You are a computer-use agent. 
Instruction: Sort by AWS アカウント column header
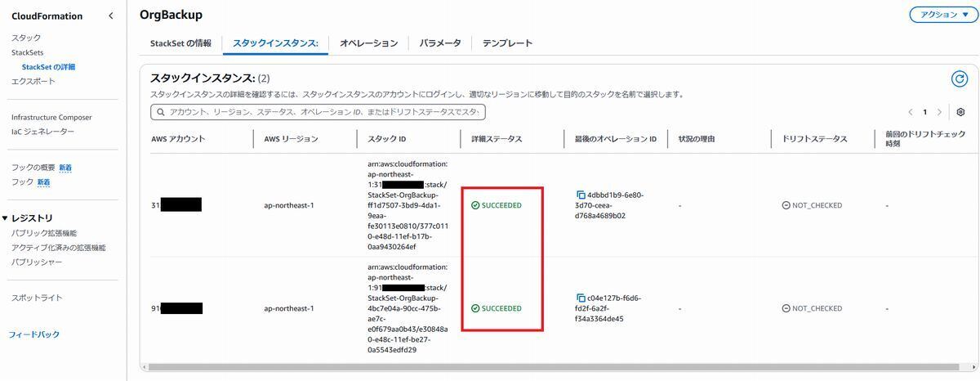178,139
